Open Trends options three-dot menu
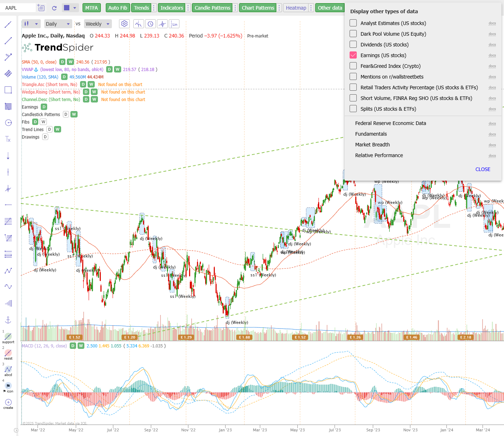Screen dimensions: 504x436 (154, 8)
